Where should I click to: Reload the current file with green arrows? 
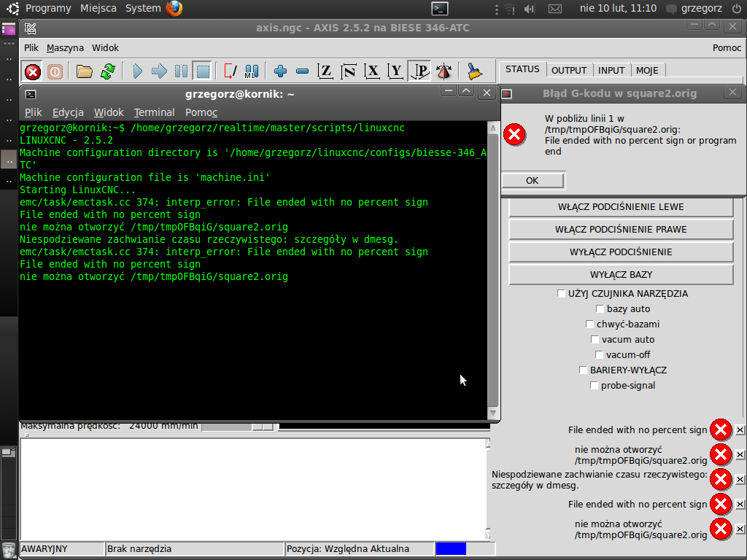tap(108, 72)
